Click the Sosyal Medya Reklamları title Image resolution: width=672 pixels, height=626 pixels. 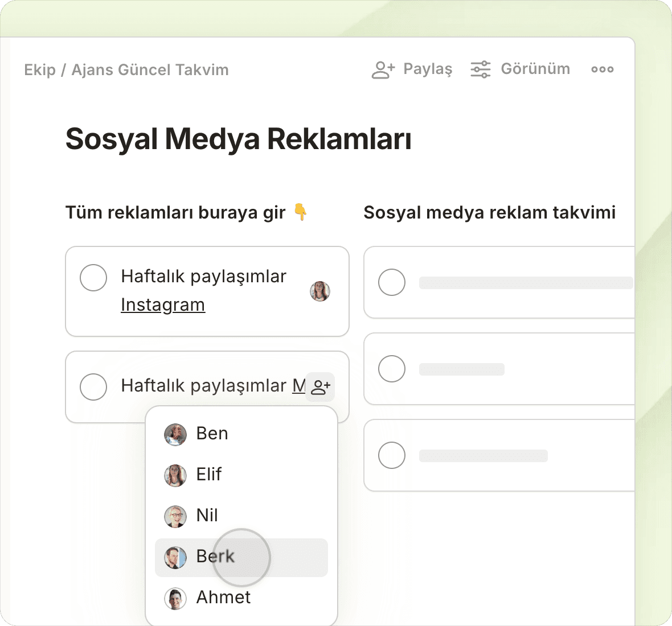coord(238,139)
